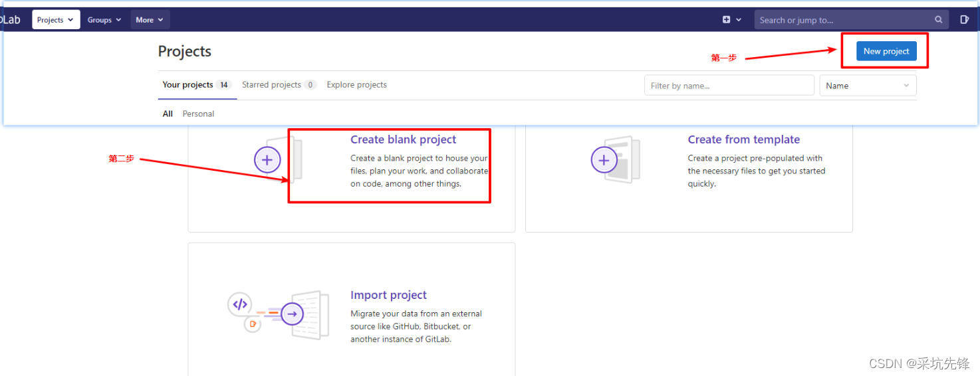Click the Your projects count badge 14
The image size is (980, 376).
coord(224,85)
